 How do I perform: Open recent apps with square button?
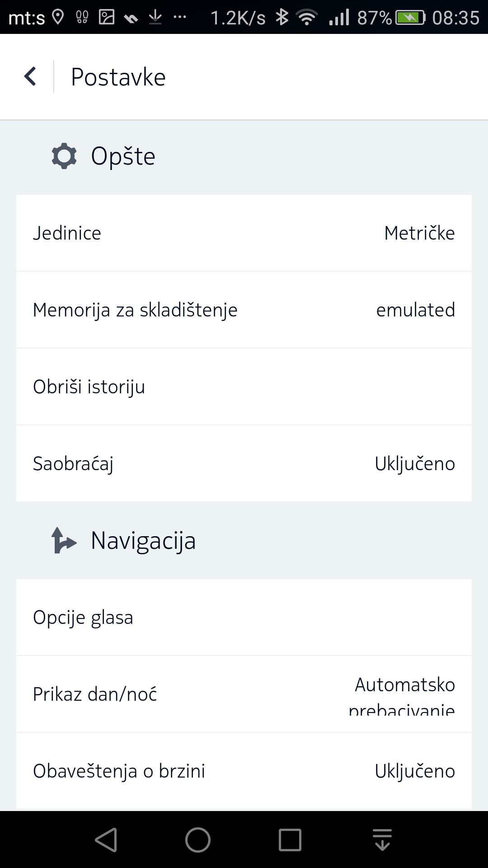290,840
